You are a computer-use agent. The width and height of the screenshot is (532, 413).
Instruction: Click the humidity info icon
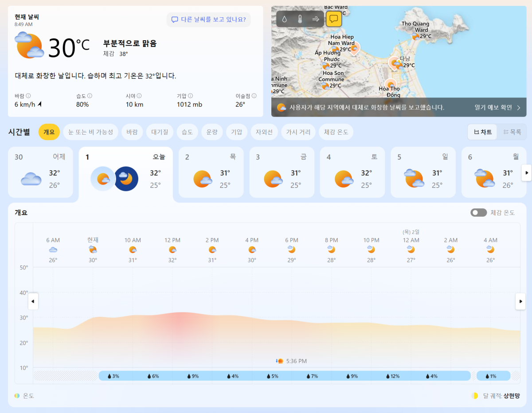90,96
